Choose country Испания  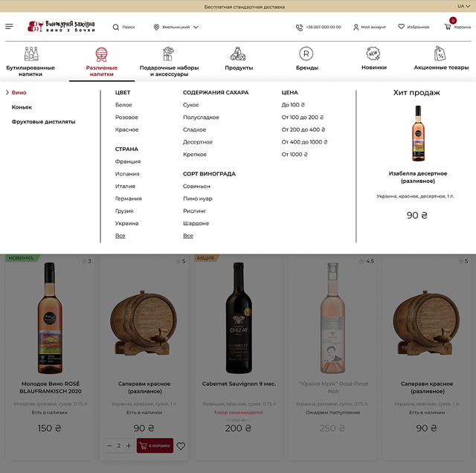pyautogui.click(x=127, y=174)
